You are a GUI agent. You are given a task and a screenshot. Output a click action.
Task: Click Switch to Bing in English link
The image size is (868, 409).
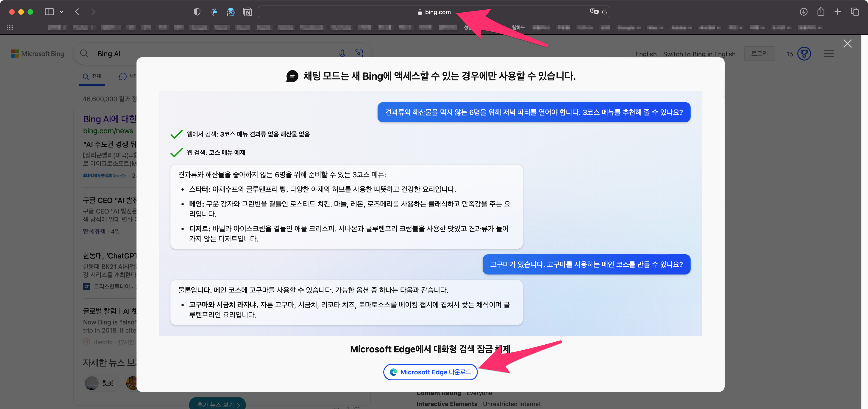pos(699,54)
